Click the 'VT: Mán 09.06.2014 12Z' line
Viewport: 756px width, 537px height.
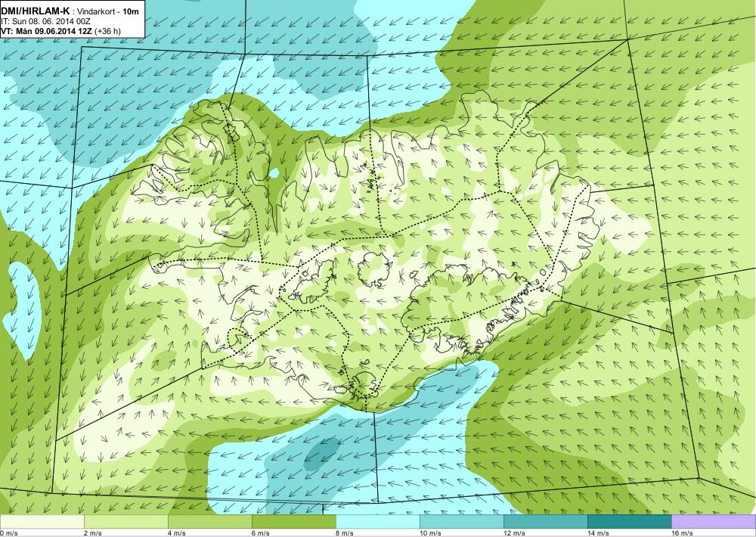coord(47,31)
